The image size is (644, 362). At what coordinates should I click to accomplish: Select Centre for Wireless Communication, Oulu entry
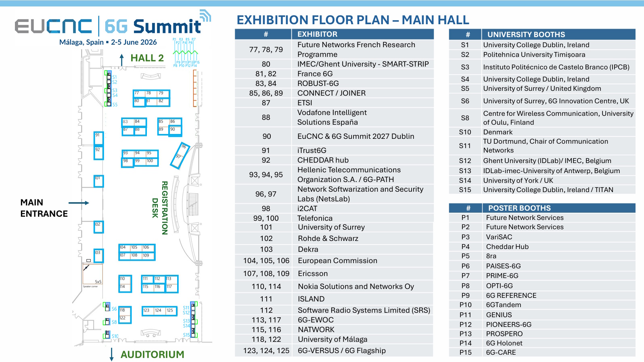pos(558,118)
